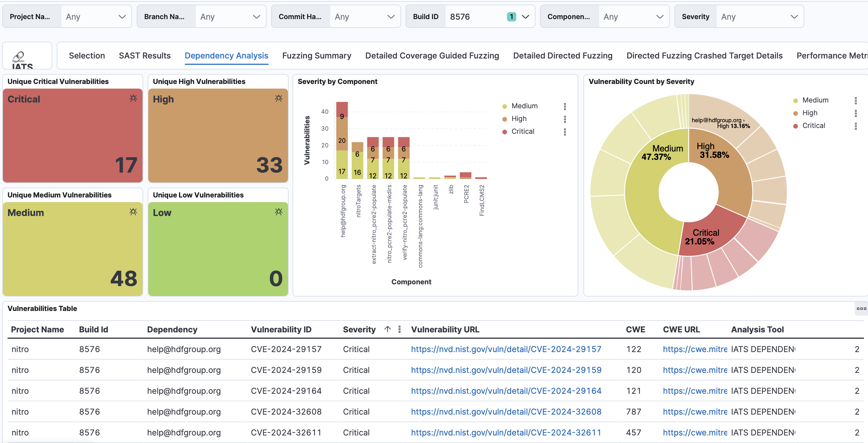Click the bug icon on Low card
This screenshot has width=868, height=443.
[279, 212]
